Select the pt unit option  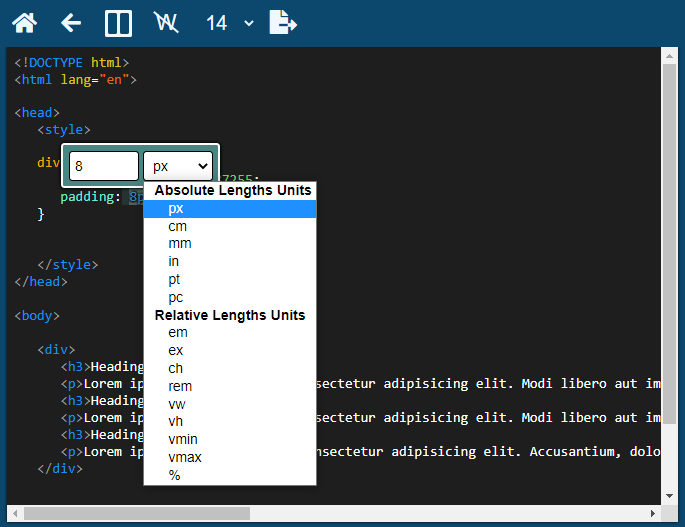coord(230,279)
